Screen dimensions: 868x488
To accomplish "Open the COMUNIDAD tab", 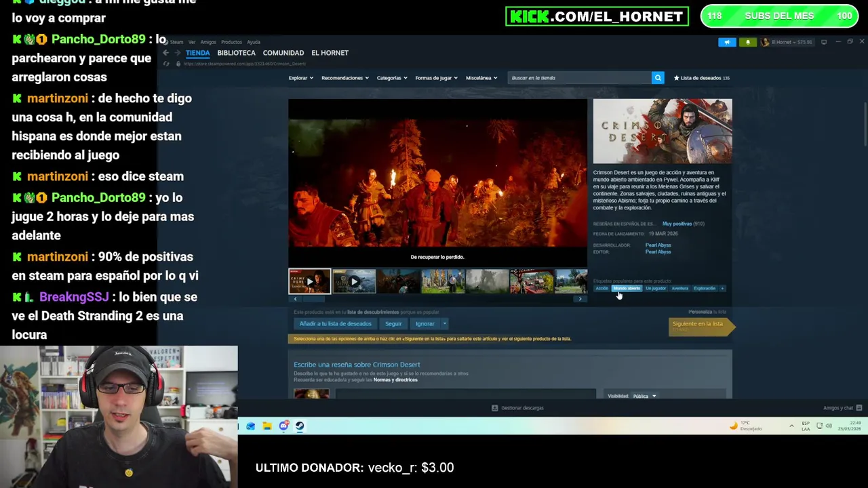I will (283, 53).
